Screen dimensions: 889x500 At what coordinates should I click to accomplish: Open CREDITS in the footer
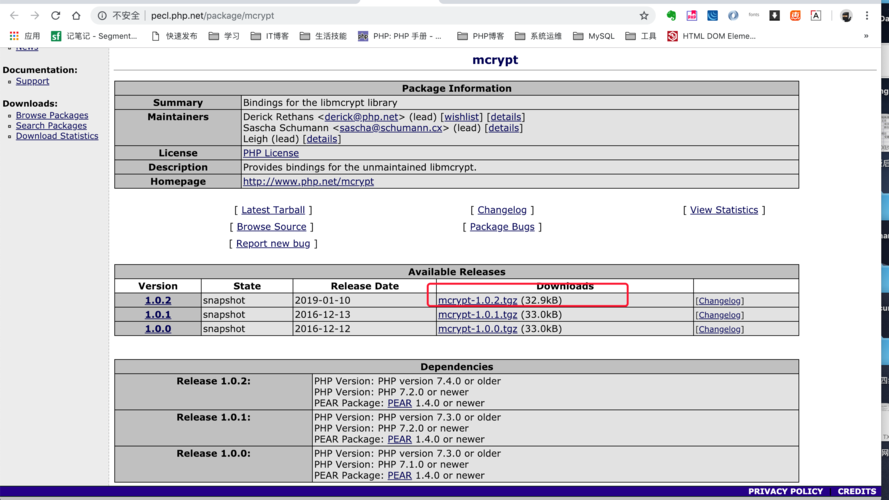point(857,491)
